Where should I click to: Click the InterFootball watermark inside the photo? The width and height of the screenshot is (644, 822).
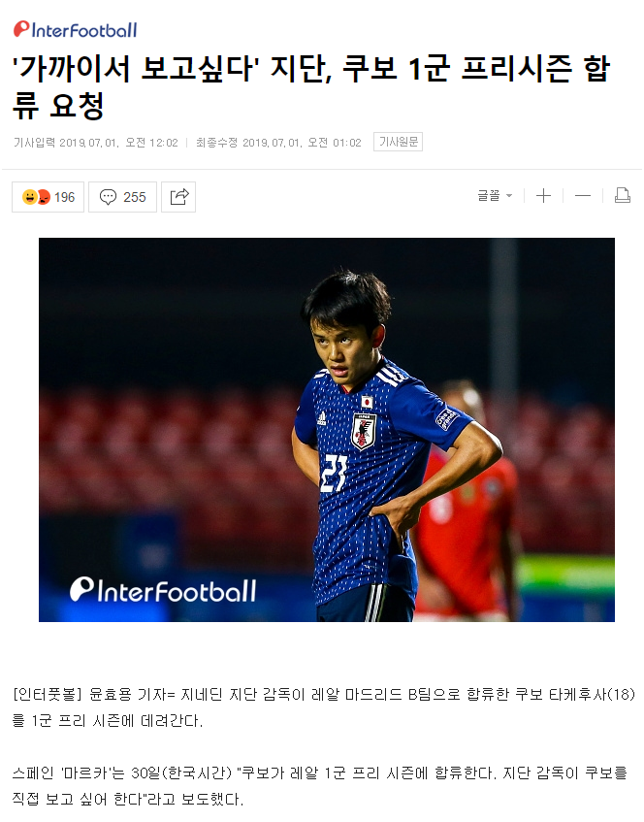pos(163,590)
